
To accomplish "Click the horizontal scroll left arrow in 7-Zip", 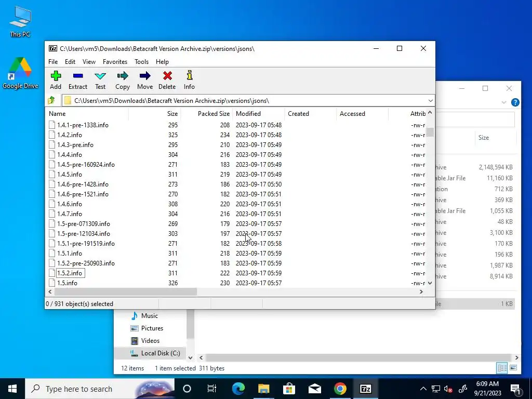I will point(50,291).
